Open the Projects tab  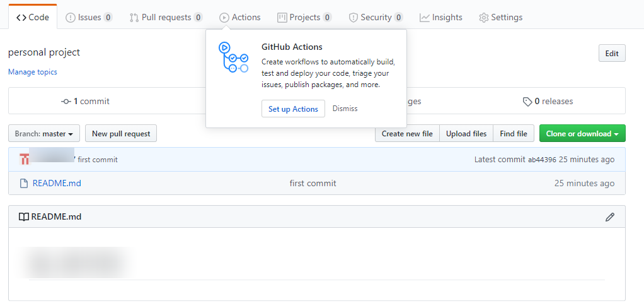pyautogui.click(x=304, y=17)
